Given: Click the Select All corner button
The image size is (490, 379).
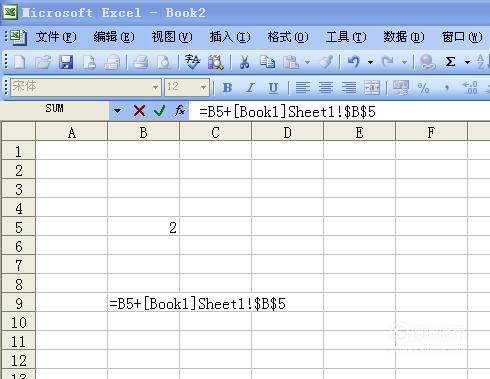Looking at the screenshot, I should click(19, 131).
